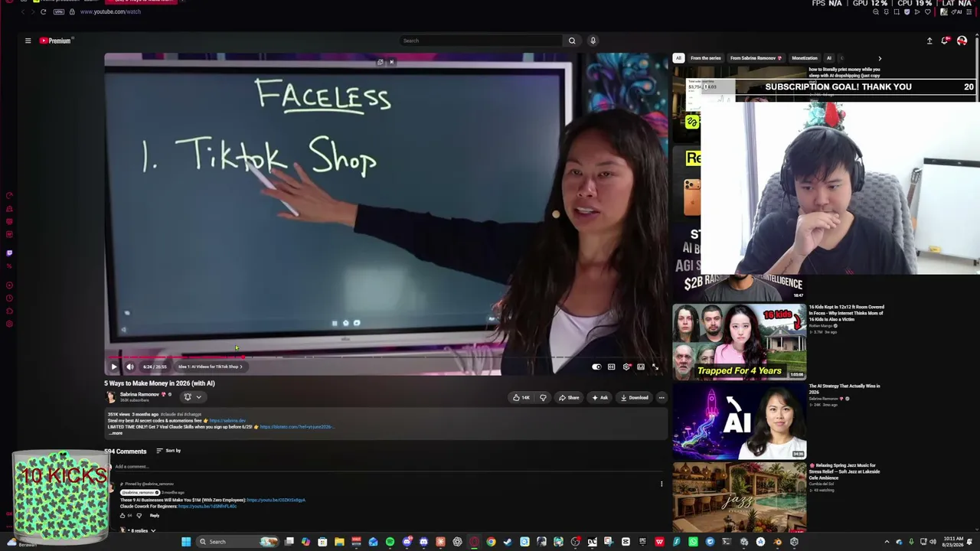The height and width of the screenshot is (551, 980).
Task: Open the 16 Kids Kept in Room video title
Action: (847, 313)
